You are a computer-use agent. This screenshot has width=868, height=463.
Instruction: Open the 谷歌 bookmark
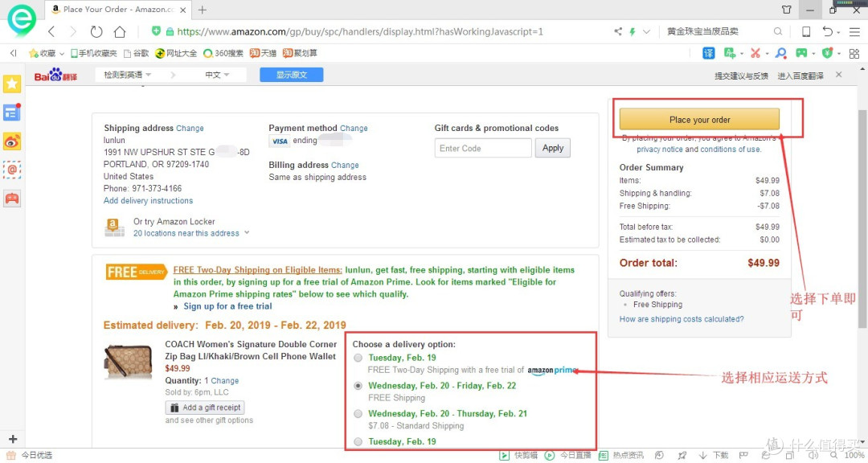point(136,53)
